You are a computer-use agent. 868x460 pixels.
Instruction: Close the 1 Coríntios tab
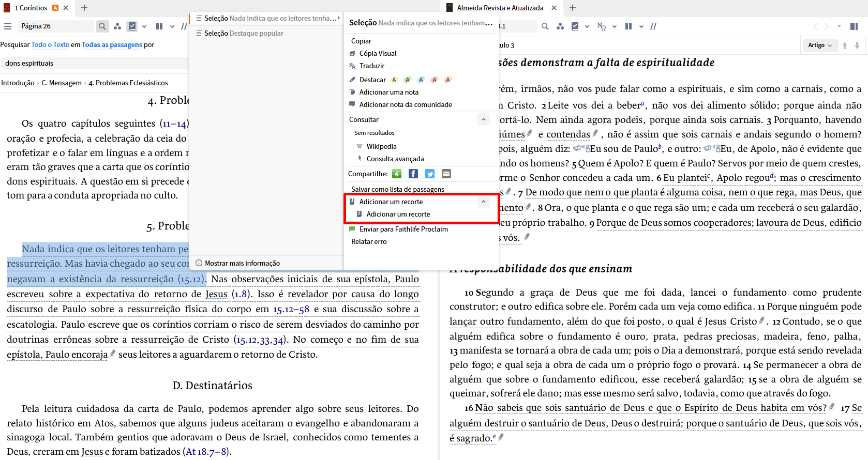pyautogui.click(x=66, y=8)
